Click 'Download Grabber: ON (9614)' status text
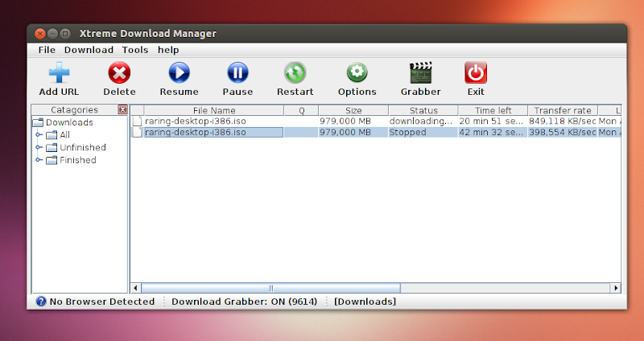The height and width of the screenshot is (341, 644). coord(245,302)
